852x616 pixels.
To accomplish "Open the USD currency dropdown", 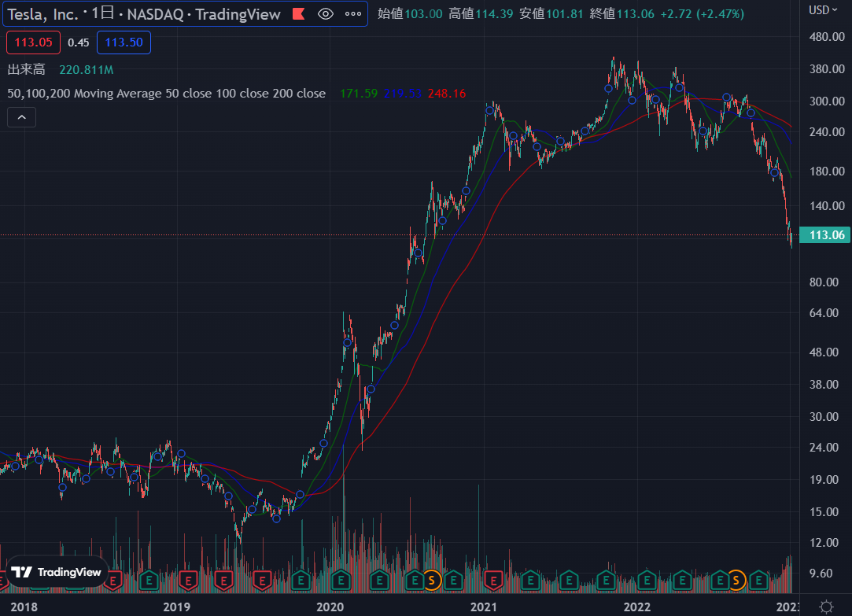I will (824, 10).
